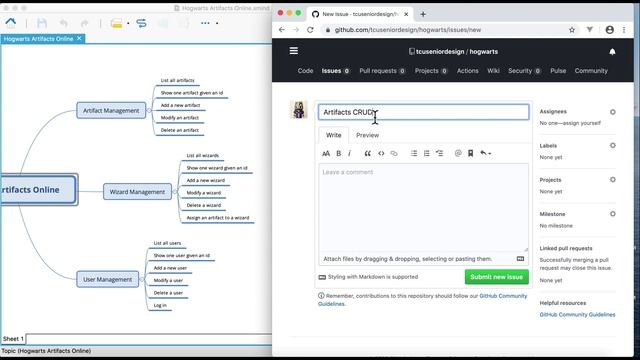Viewport: 640px width, 360px height.
Task: Open a new browser tab with plus
Action: [423, 14]
